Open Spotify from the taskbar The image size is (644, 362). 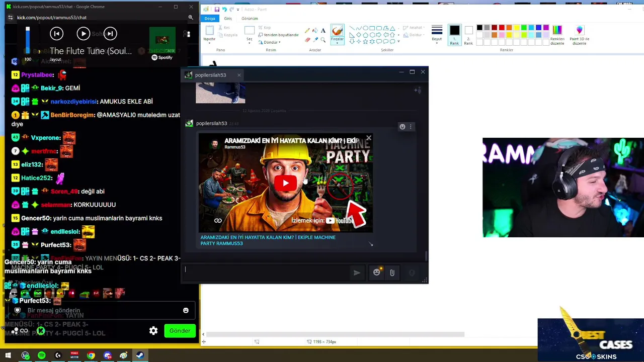pyautogui.click(x=42, y=355)
